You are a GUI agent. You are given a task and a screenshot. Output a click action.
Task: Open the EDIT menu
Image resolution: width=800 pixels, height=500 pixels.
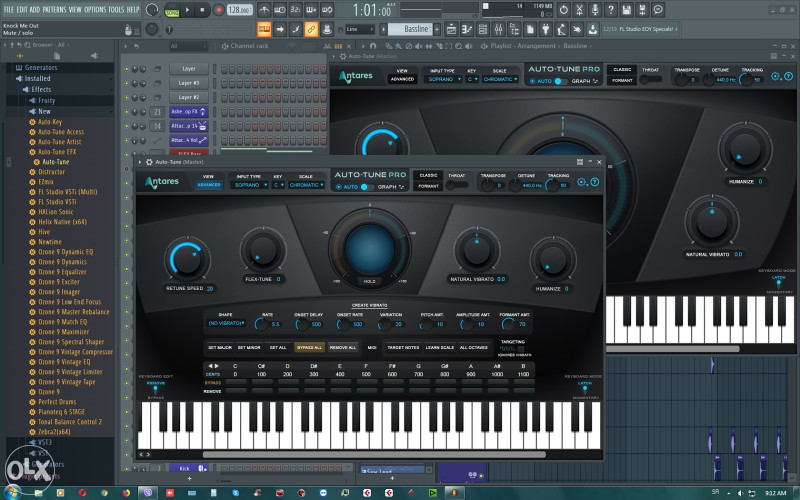(x=22, y=9)
